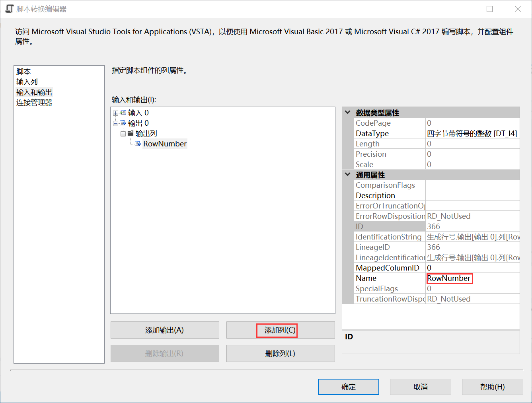This screenshot has width=532, height=403.
Task: Maximize the script editor window
Action: (x=490, y=9)
